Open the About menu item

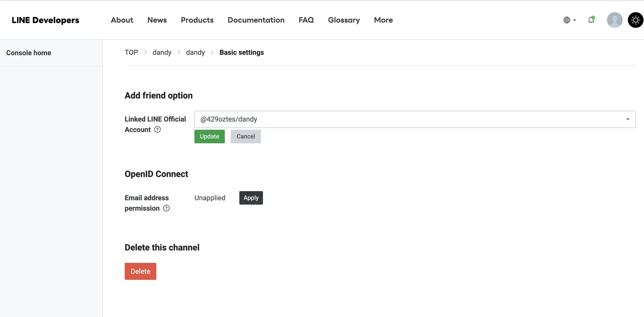coord(122,20)
